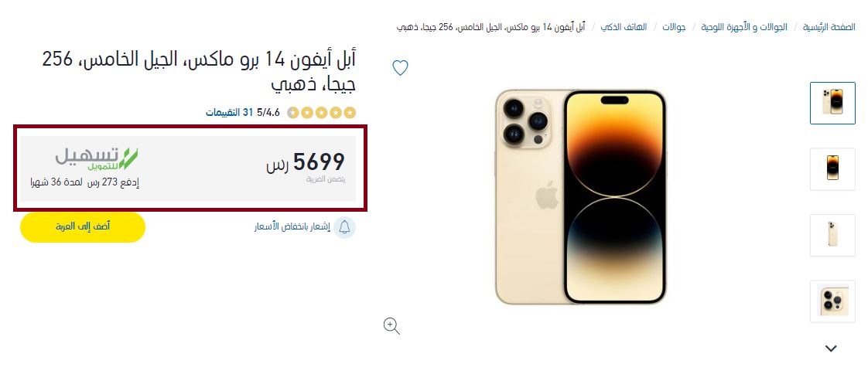Expand more thumbnails with down chevron
The image size is (868, 374).
(831, 348)
